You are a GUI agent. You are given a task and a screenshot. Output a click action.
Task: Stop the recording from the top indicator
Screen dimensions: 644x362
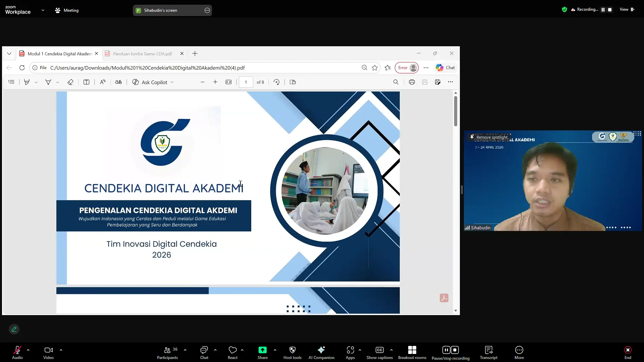(x=610, y=10)
